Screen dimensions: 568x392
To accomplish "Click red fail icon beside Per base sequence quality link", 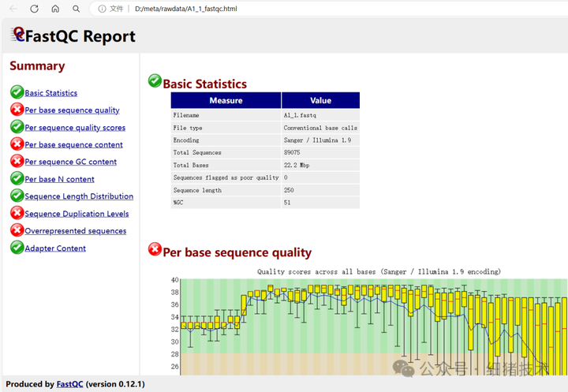I will (x=17, y=110).
